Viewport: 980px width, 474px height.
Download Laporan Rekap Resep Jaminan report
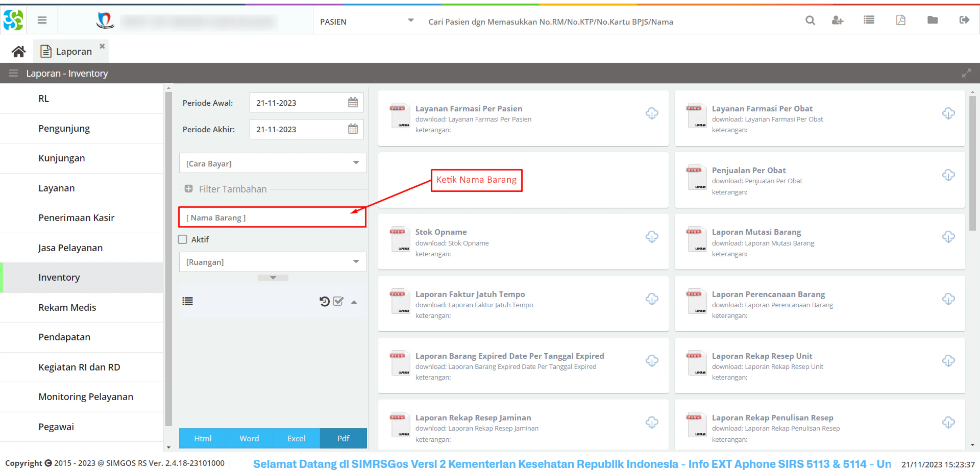coord(652,423)
